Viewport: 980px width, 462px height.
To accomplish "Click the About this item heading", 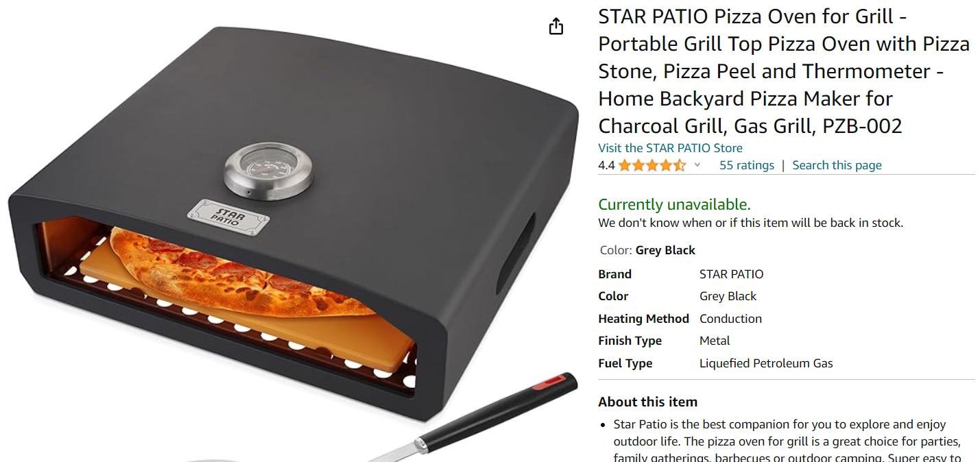I will (647, 402).
